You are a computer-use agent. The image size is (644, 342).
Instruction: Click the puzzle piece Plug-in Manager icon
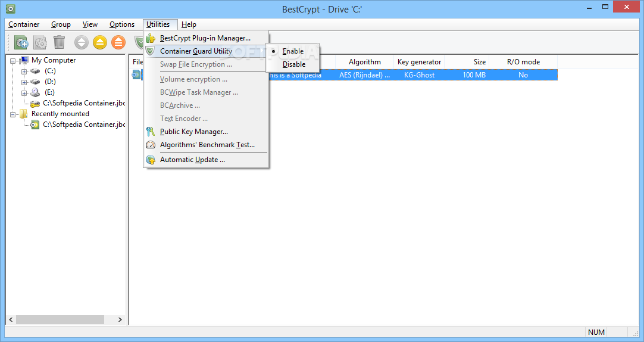click(151, 38)
